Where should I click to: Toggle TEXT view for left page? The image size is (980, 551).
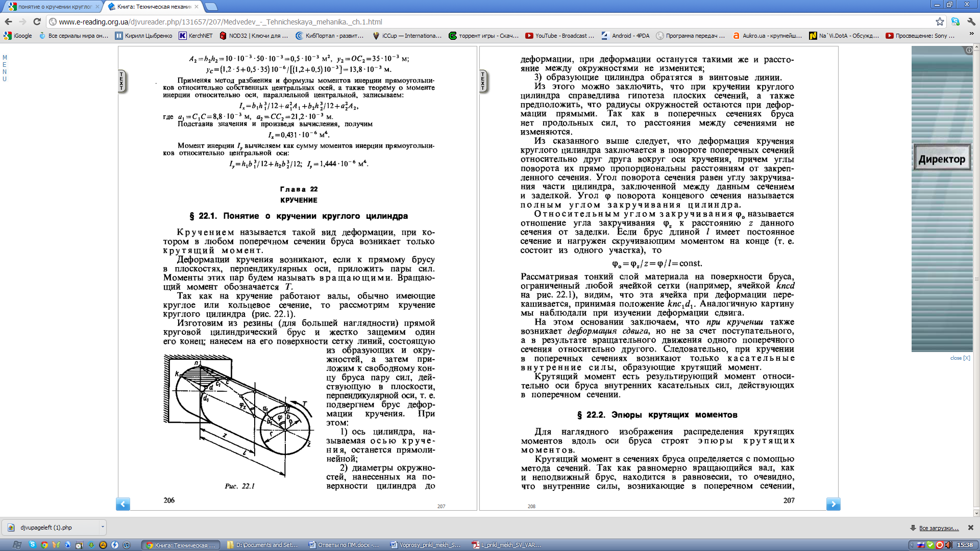[x=122, y=81]
